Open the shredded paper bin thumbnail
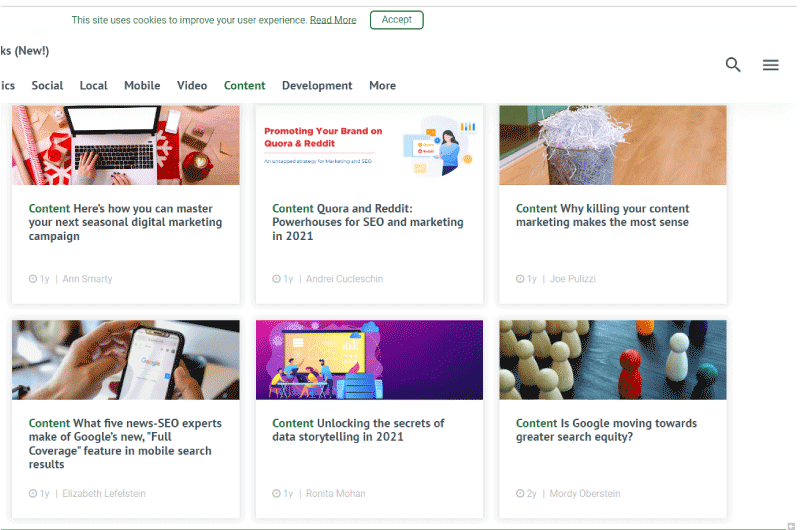This screenshot has width=800, height=530. point(613,145)
